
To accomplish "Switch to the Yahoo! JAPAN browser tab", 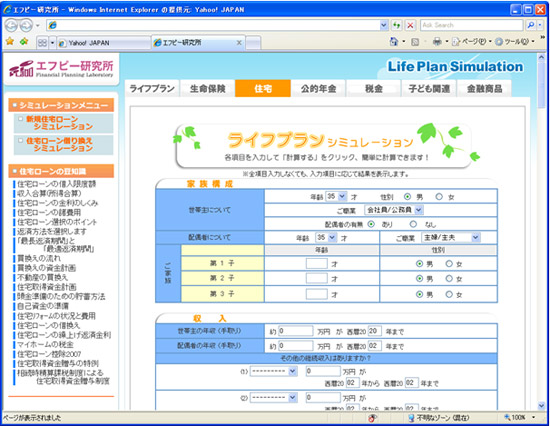I will 104,43.
